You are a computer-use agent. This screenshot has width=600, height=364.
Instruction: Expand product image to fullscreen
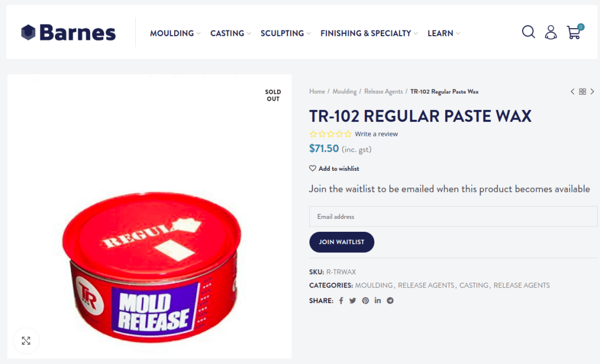(26, 341)
